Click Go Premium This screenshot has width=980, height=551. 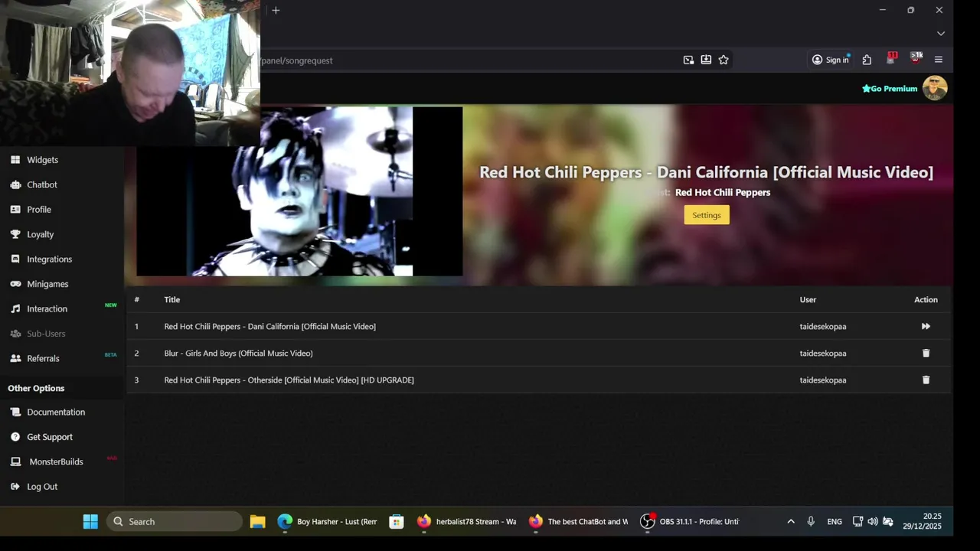[x=890, y=89]
